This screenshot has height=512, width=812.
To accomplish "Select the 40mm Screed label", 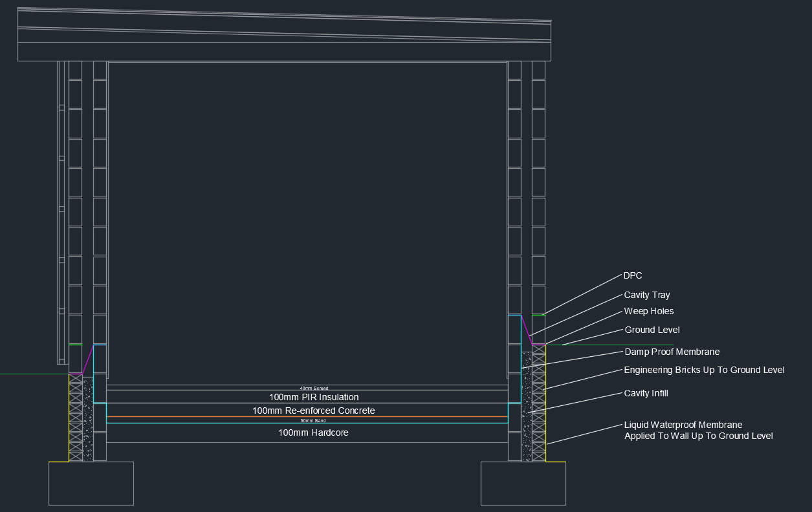I will point(314,389).
